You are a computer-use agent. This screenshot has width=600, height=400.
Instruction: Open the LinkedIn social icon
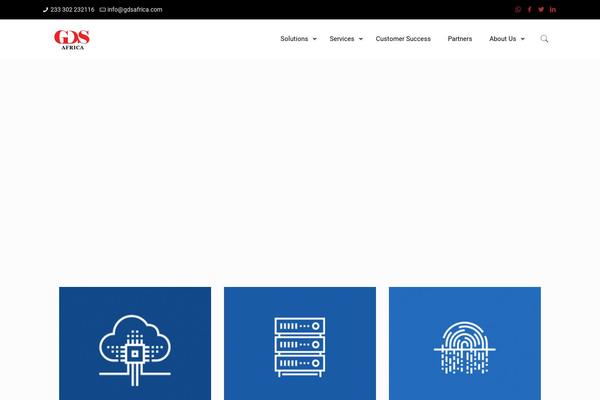tap(553, 10)
